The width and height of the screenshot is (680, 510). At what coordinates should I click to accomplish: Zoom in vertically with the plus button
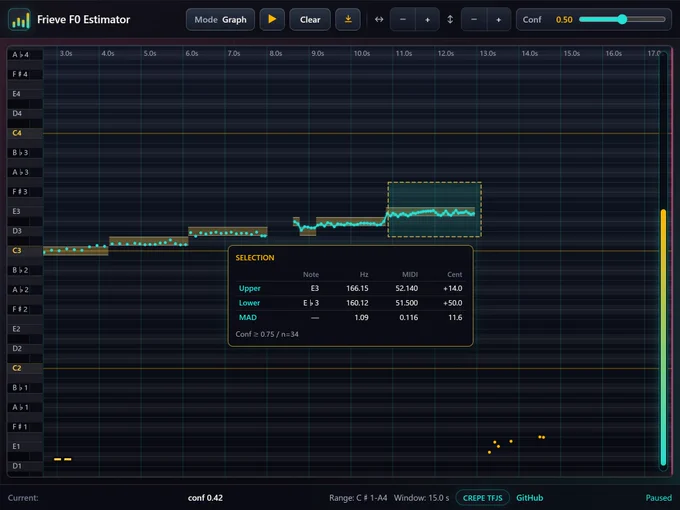pos(498,20)
